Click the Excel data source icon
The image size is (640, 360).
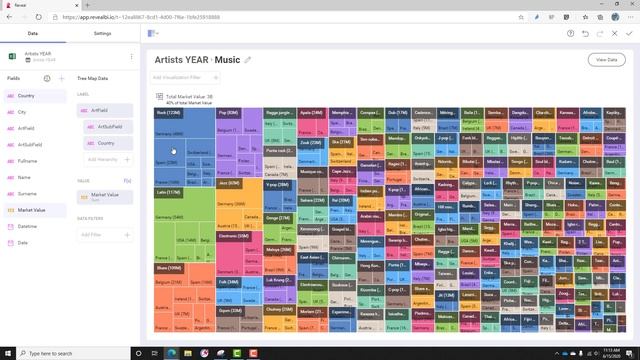click(12, 56)
